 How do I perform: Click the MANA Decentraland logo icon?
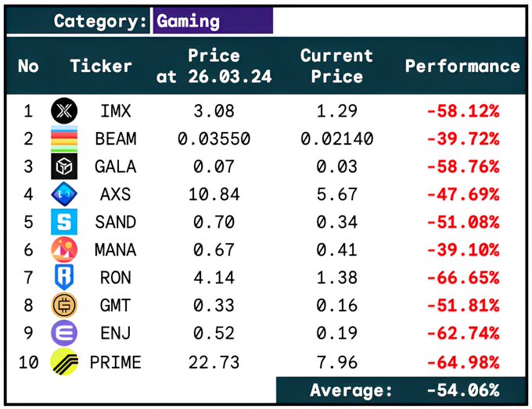(x=64, y=250)
